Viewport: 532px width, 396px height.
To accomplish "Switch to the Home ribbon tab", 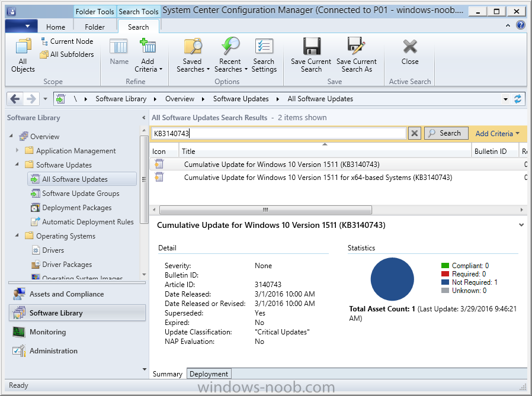I will [56, 27].
